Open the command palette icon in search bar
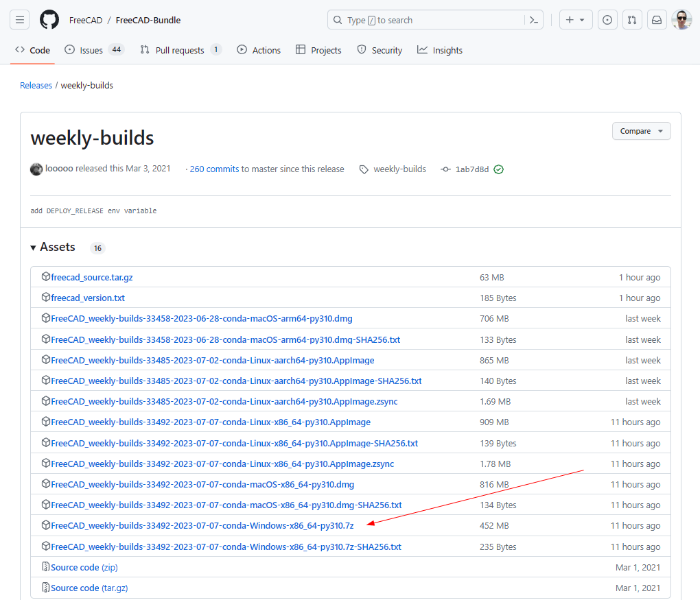This screenshot has height=600, width=700. pyautogui.click(x=533, y=20)
